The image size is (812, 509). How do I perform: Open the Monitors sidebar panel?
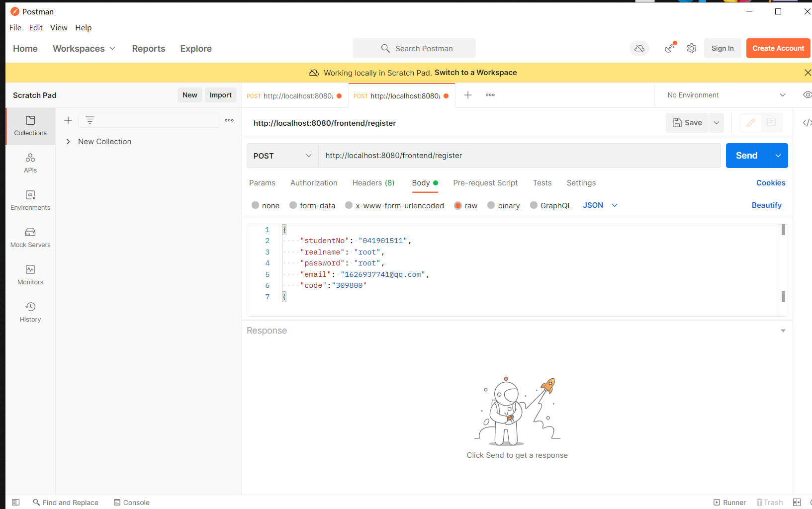30,275
